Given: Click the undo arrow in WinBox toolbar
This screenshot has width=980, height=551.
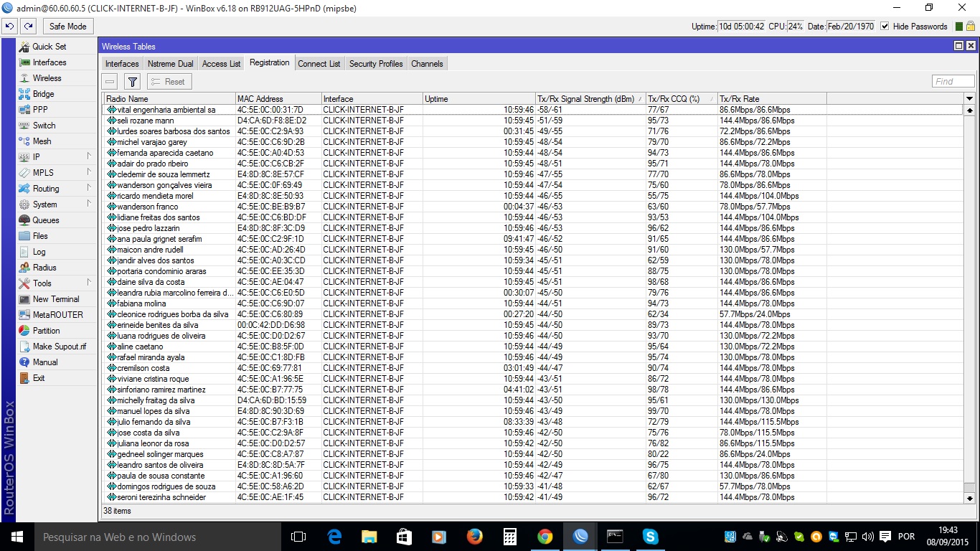Looking at the screenshot, I should (x=10, y=27).
